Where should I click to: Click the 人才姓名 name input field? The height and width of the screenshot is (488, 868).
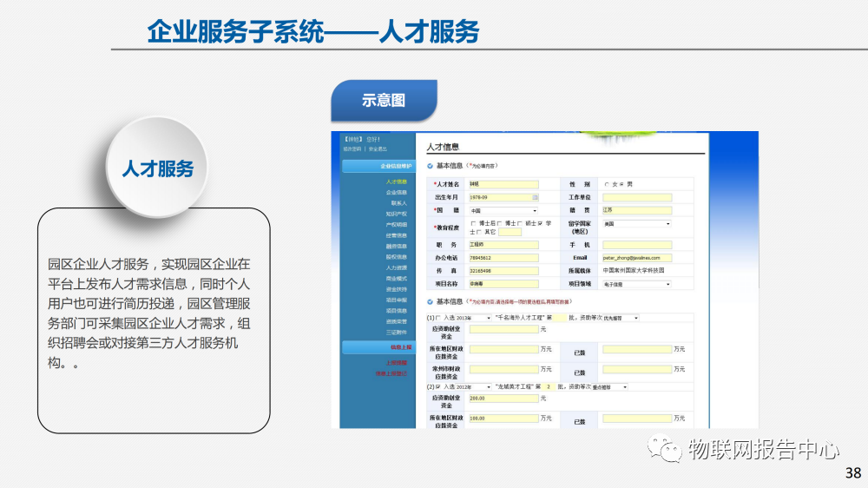(503, 184)
